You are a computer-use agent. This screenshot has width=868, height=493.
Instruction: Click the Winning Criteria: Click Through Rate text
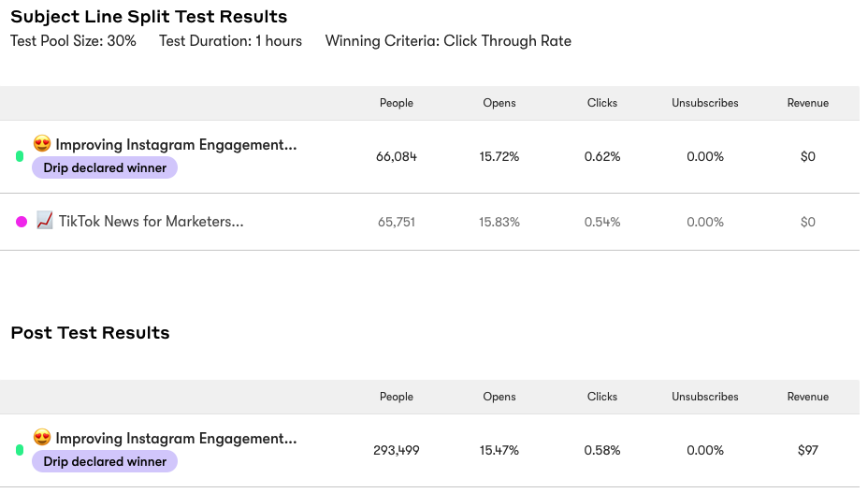coord(448,41)
